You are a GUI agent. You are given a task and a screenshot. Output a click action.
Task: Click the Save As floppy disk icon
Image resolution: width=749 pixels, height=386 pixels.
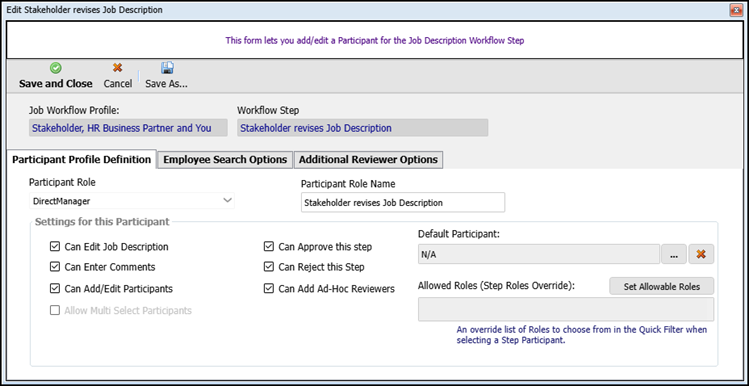coord(167,68)
